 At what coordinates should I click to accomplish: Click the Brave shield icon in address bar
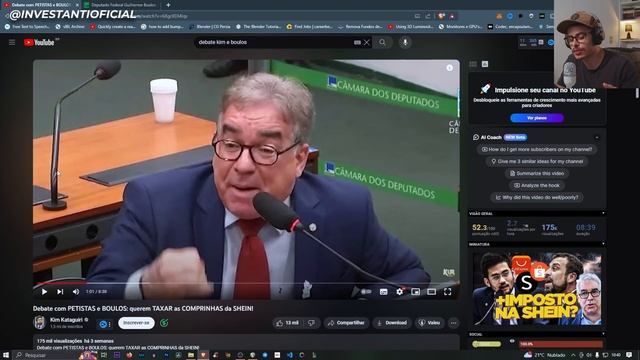click(441, 16)
